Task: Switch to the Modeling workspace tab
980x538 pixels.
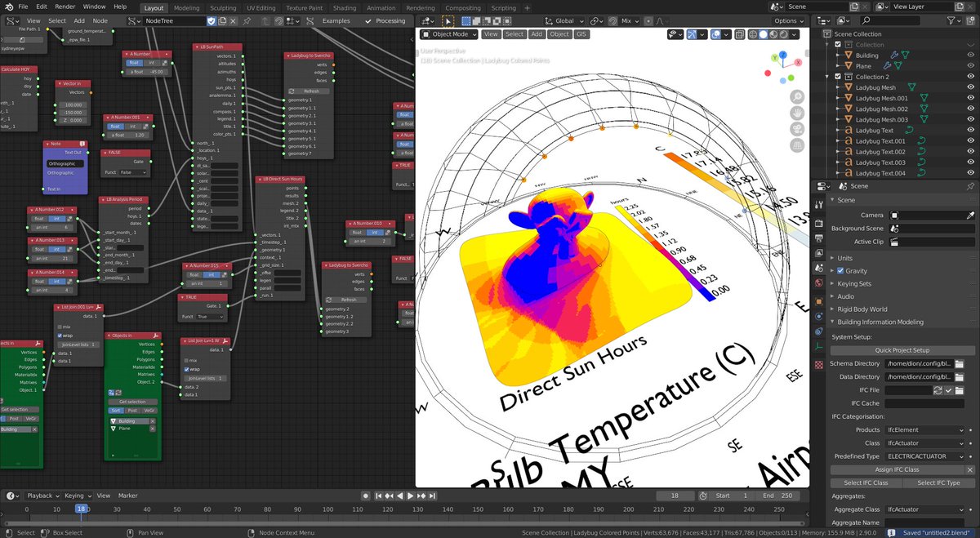Action: (186, 7)
